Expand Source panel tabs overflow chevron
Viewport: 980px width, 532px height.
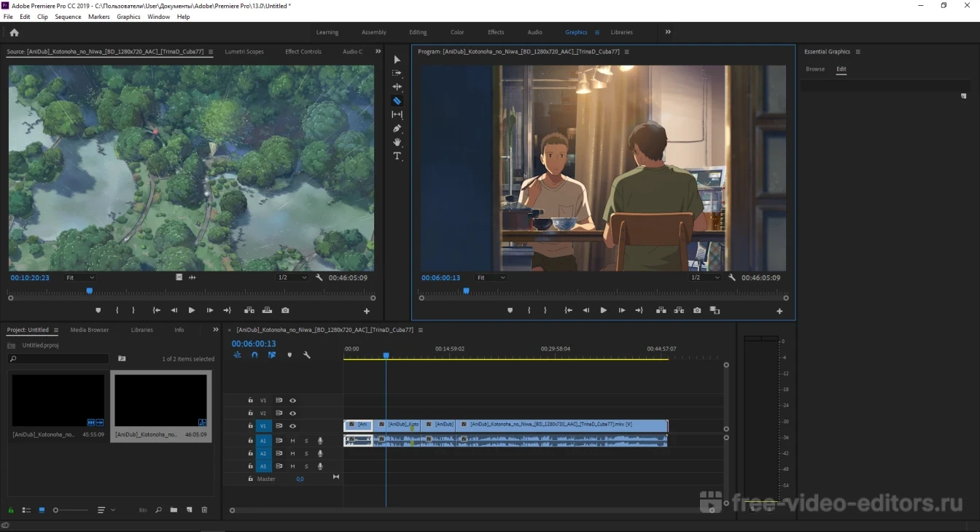378,52
